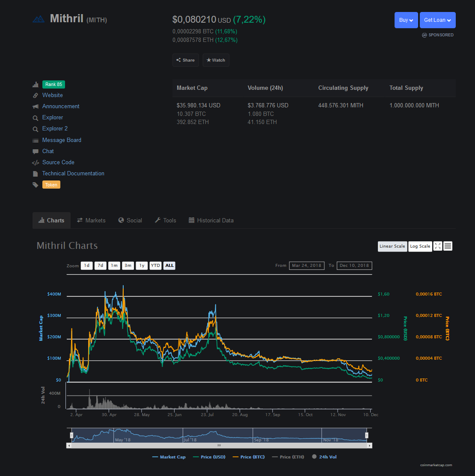Click the magnifier icon beside Explorer 2
The width and height of the screenshot is (475, 476).
click(x=36, y=129)
